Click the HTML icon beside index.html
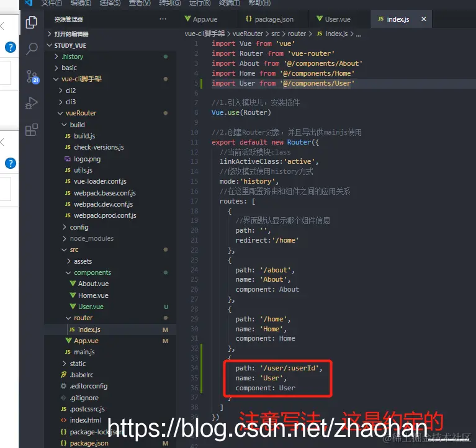476x448 pixels. 63,420
